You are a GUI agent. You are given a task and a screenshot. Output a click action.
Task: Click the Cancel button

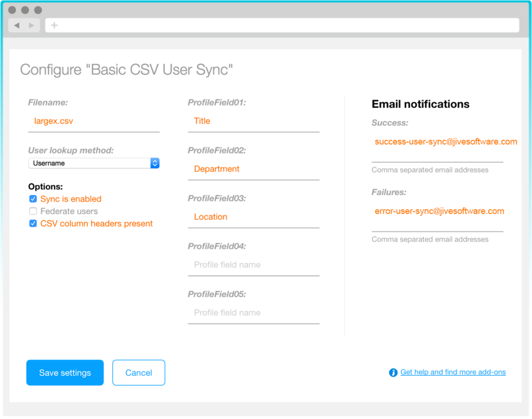(139, 373)
